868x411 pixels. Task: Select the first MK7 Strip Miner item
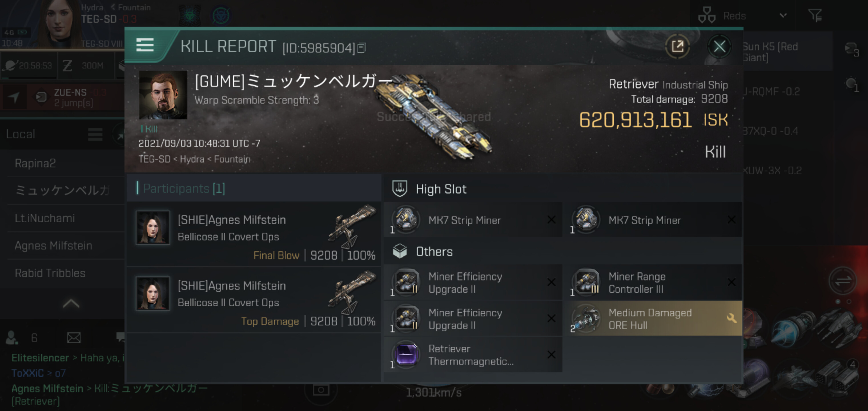[473, 220]
